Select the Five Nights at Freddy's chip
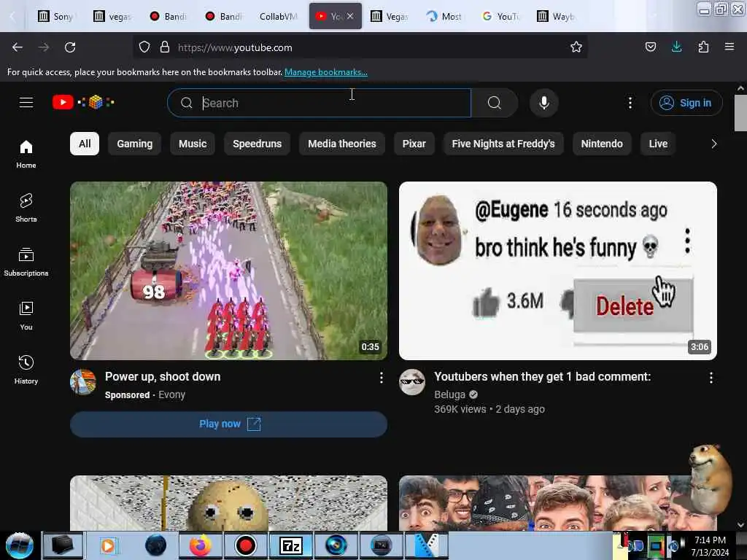747x560 pixels. point(503,144)
